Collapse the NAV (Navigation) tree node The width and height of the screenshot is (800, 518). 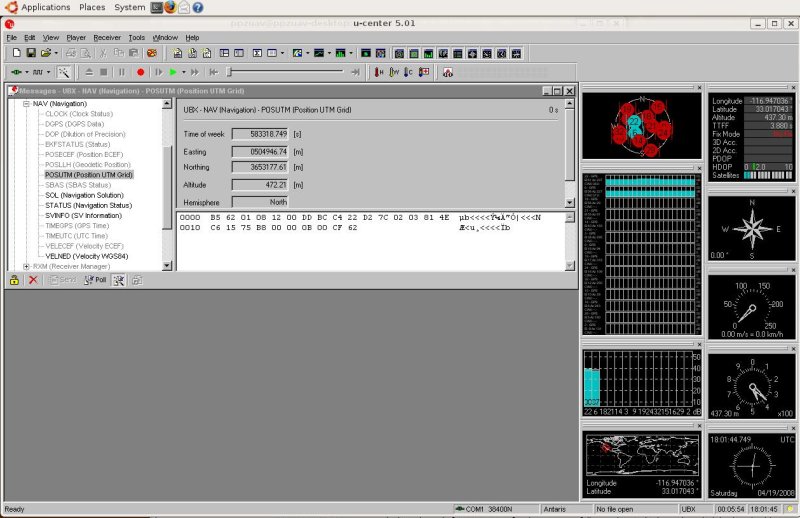tap(26, 104)
